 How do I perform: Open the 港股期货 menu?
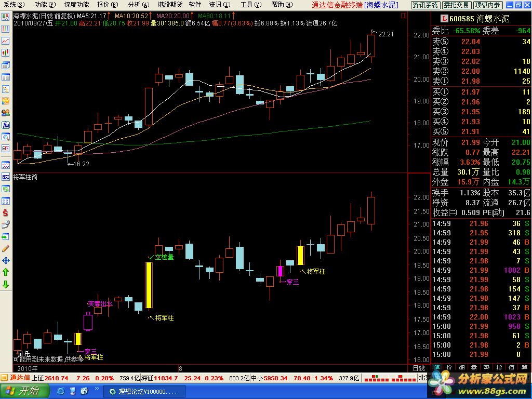point(170,5)
